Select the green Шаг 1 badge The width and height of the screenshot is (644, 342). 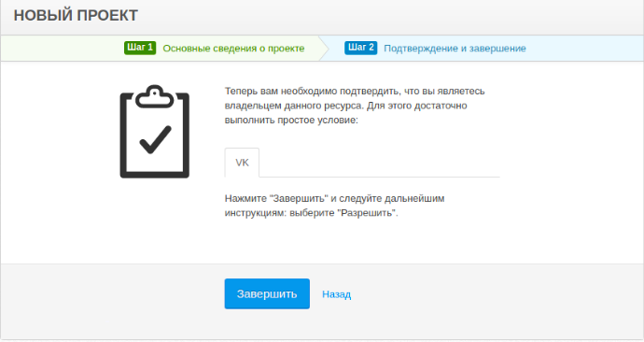point(140,48)
